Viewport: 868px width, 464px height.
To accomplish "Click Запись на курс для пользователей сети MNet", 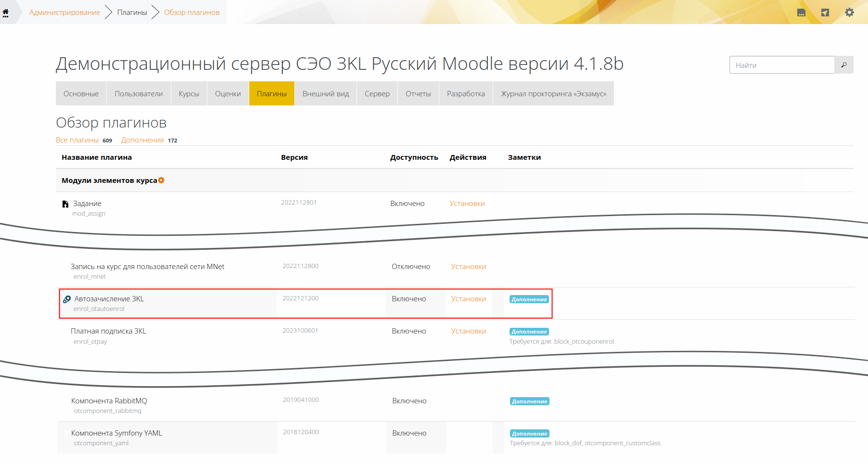I will tap(148, 267).
